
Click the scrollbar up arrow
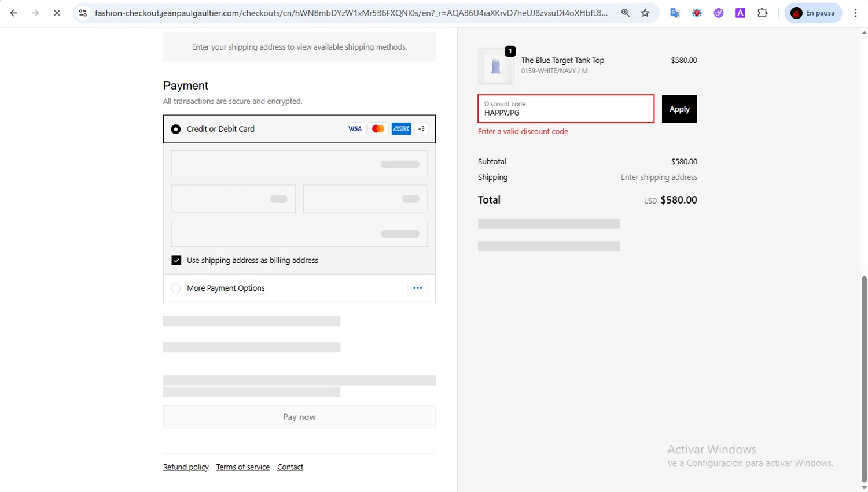pos(864,32)
